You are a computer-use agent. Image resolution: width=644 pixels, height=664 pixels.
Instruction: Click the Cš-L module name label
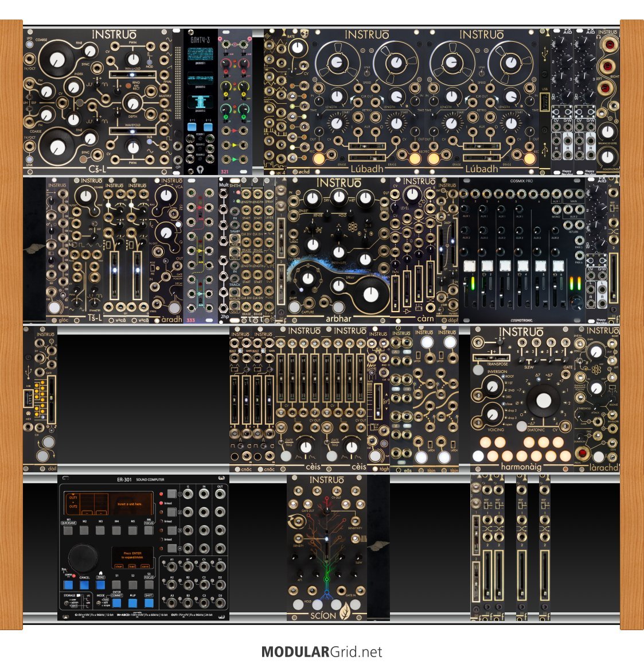click(97, 169)
